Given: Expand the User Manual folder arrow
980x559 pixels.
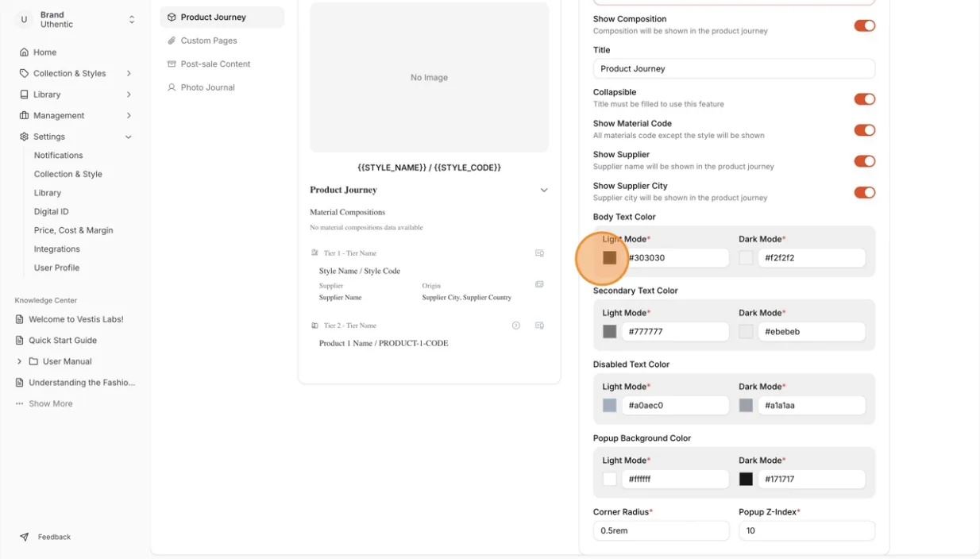Looking at the screenshot, I should 20,361.
